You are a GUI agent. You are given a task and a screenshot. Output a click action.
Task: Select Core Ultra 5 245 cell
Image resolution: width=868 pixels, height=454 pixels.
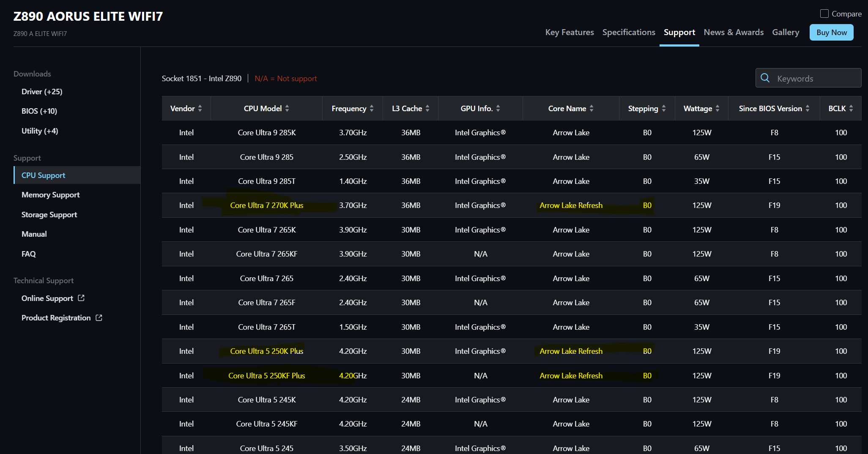coord(267,448)
